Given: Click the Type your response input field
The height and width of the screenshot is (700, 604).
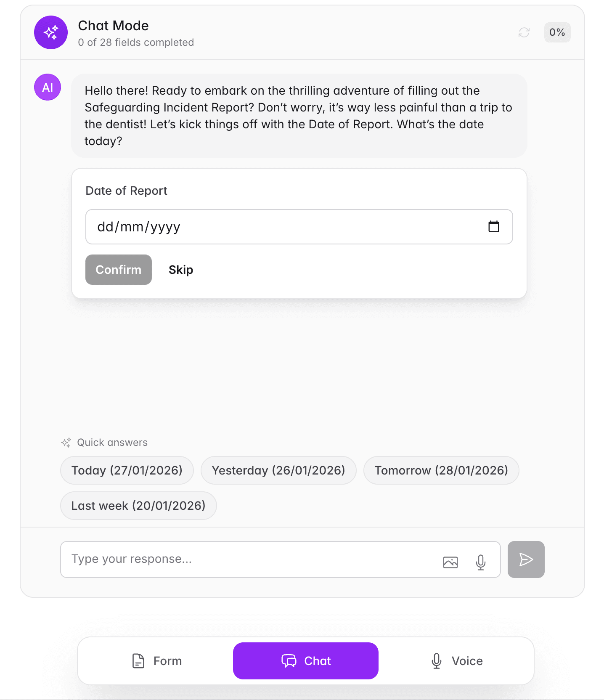Looking at the screenshot, I should click(210, 559).
